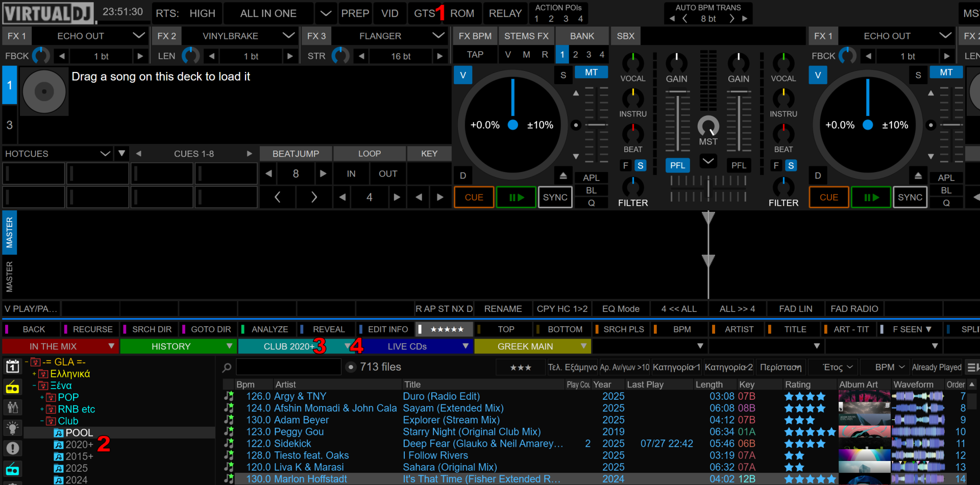Open the HOTCUES pad mode dropdown
This screenshot has width=980, height=485.
[105, 154]
